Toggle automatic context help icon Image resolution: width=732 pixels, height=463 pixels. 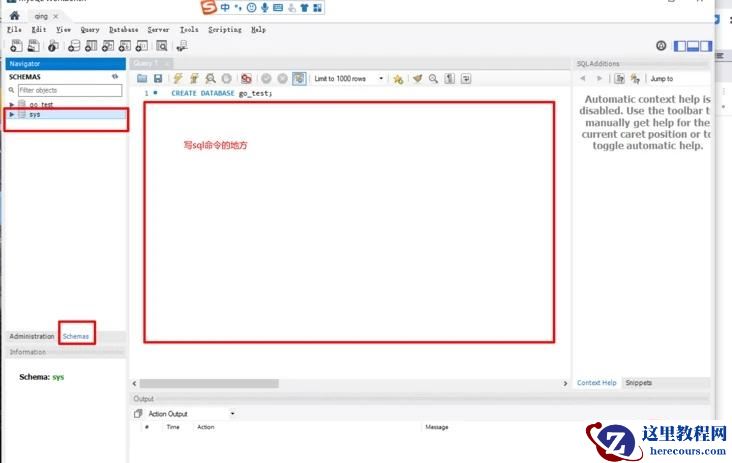[x=635, y=78]
